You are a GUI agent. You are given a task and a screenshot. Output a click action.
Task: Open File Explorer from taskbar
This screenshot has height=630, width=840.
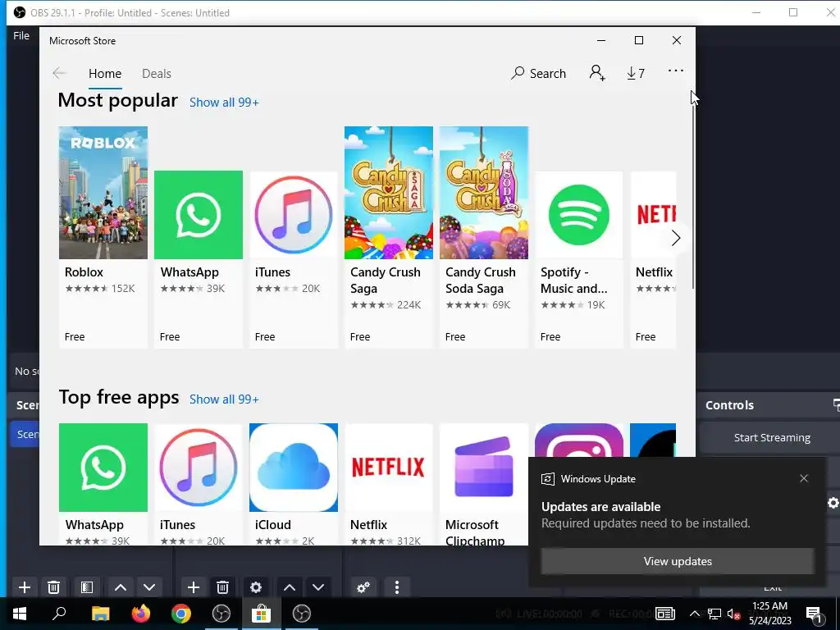pyautogui.click(x=100, y=614)
